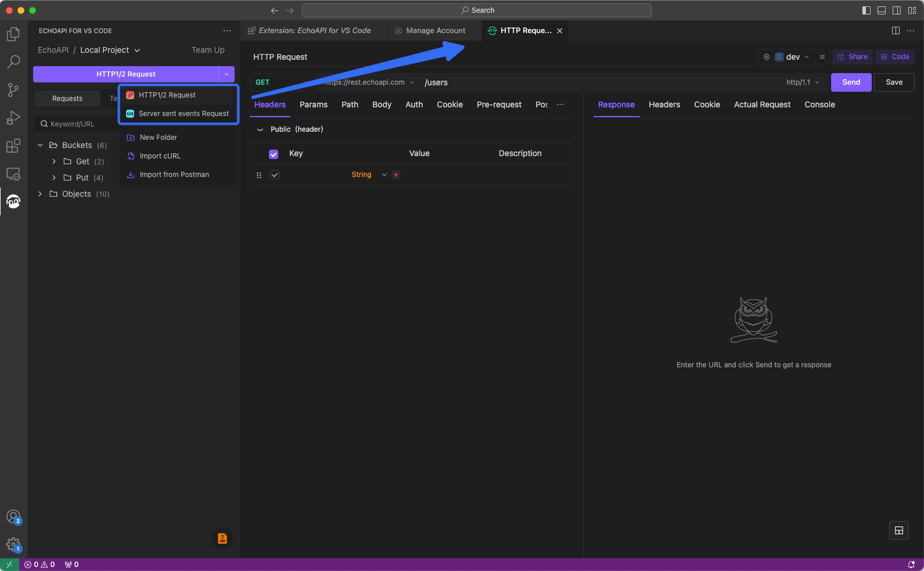
Task: Open the Extensions view
Action: [13, 146]
